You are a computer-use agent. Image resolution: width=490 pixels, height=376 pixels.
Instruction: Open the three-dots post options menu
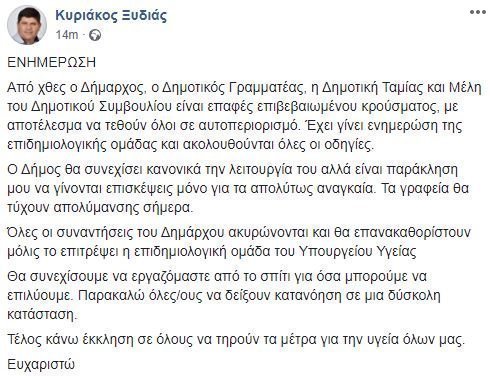477,12
